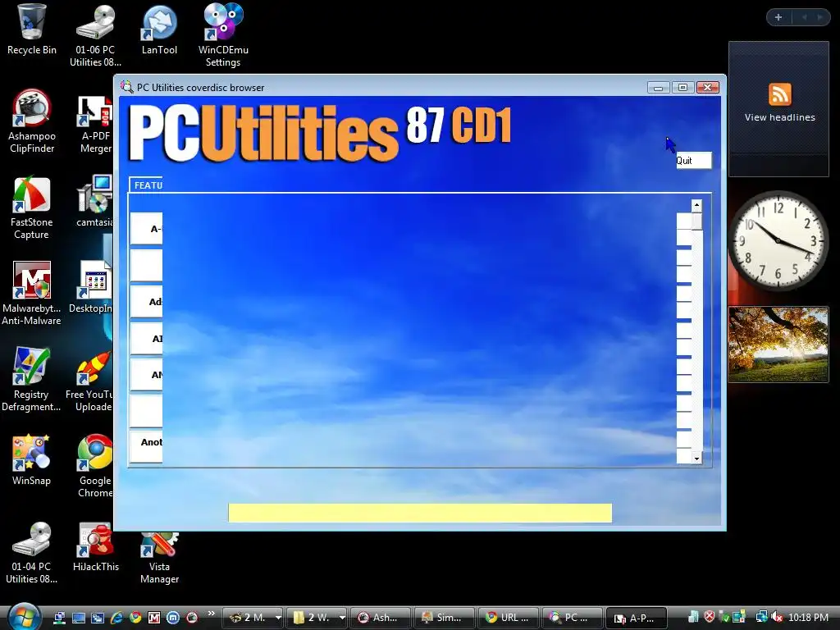The height and width of the screenshot is (630, 840).
Task: Launch the LanTool shortcut
Action: point(159,30)
